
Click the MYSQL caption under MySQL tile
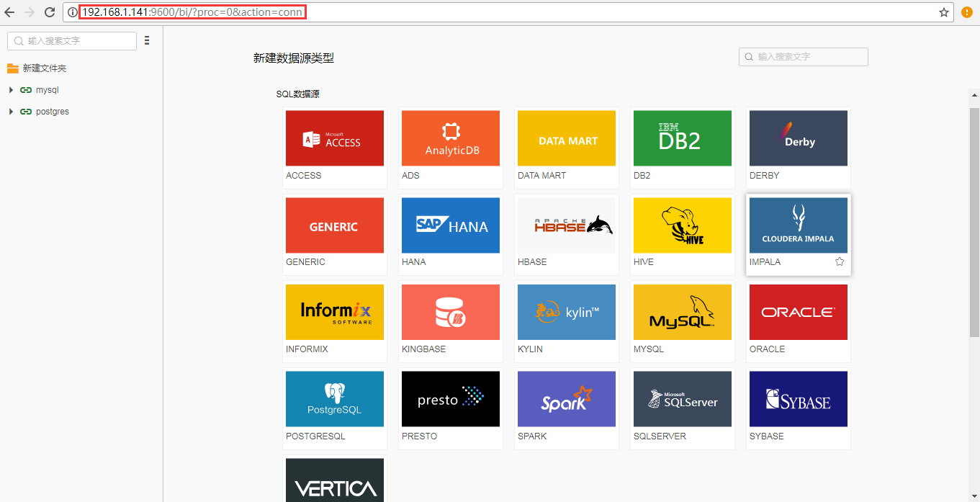tap(649, 349)
